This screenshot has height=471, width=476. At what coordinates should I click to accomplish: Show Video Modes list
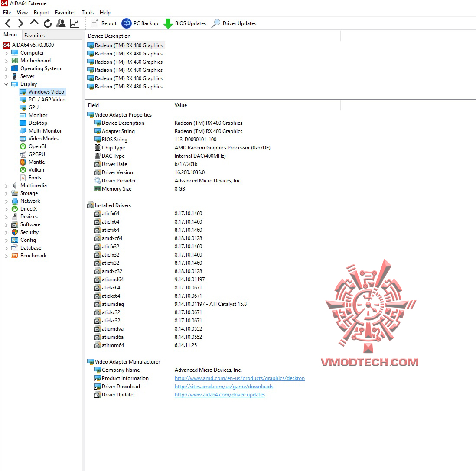point(43,139)
